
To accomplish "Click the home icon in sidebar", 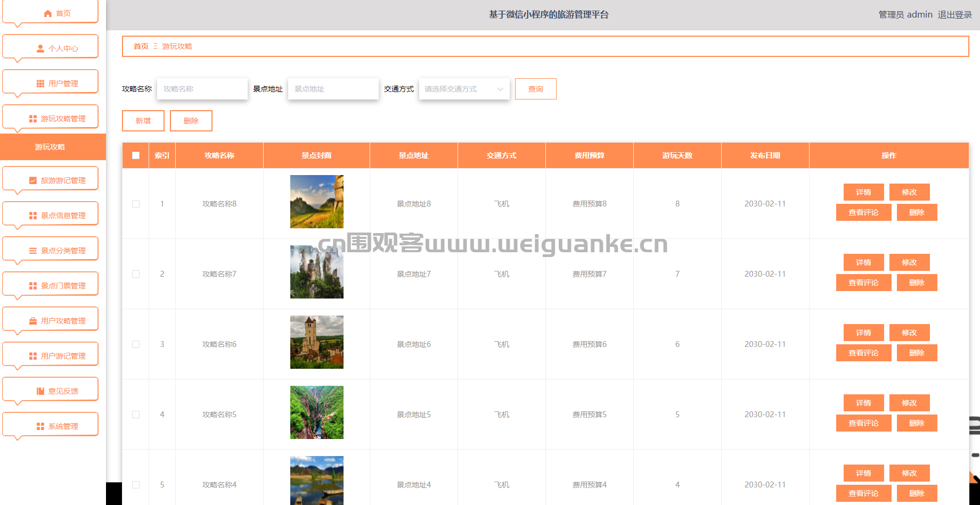I will (x=48, y=13).
